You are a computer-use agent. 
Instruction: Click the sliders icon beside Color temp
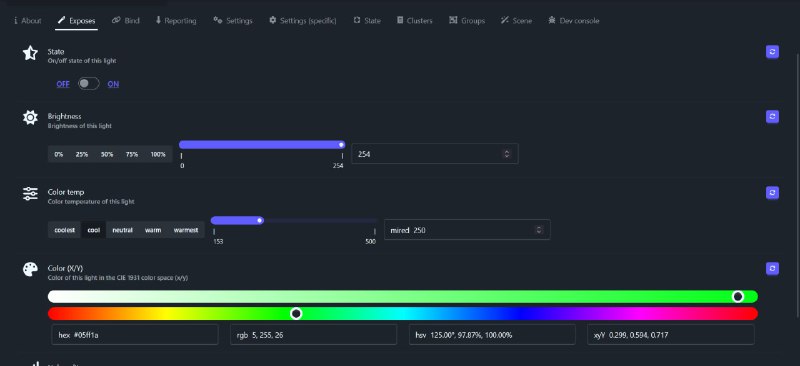click(30, 193)
